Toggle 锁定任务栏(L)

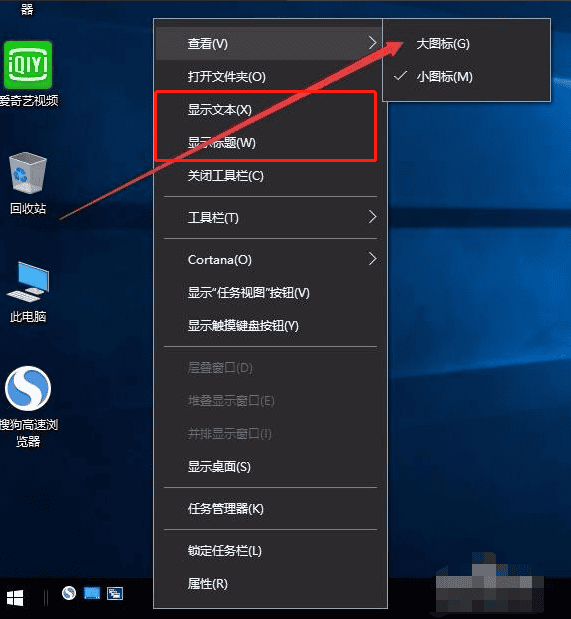pyautogui.click(x=268, y=551)
